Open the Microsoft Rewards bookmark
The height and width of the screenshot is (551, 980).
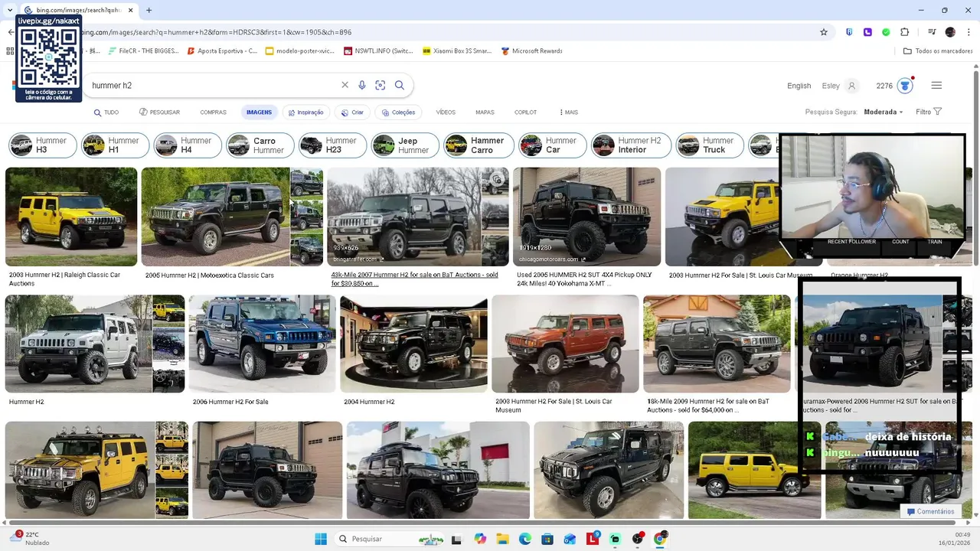531,51
